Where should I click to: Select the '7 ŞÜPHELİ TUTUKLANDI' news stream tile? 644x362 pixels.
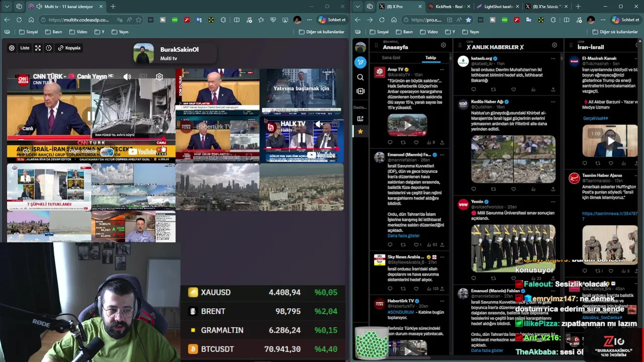coord(49,186)
